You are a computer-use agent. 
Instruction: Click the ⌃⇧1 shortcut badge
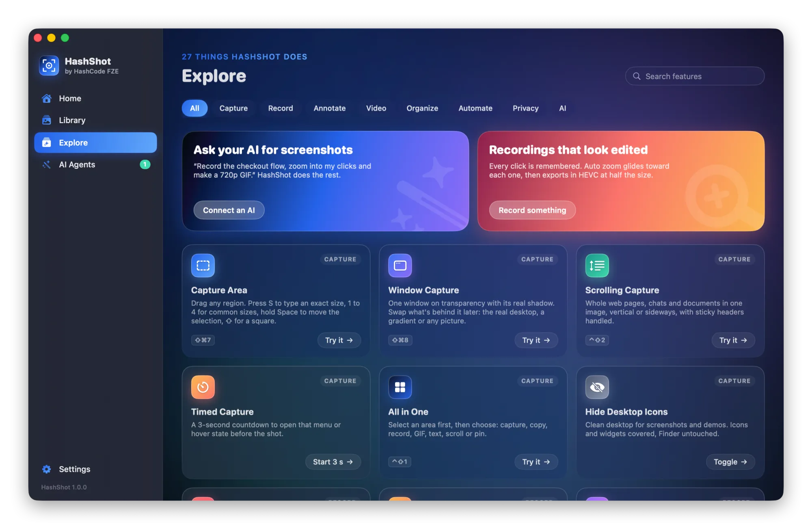400,462
